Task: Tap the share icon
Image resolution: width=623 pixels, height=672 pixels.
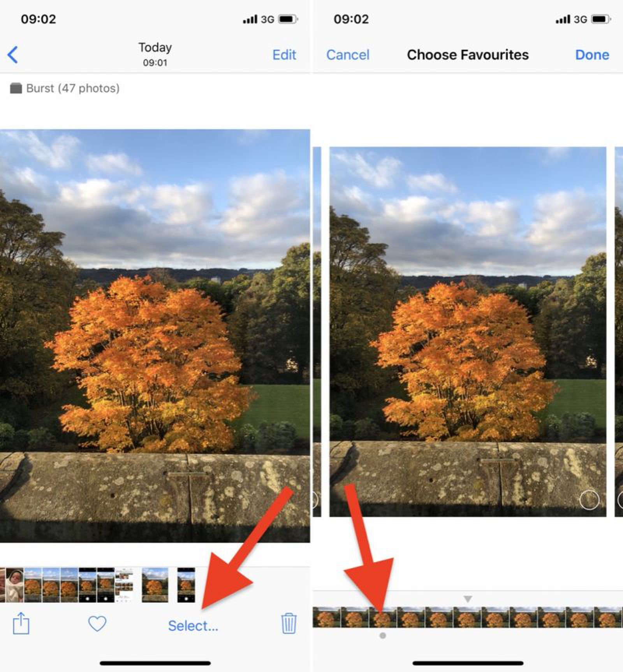Action: click(x=21, y=623)
